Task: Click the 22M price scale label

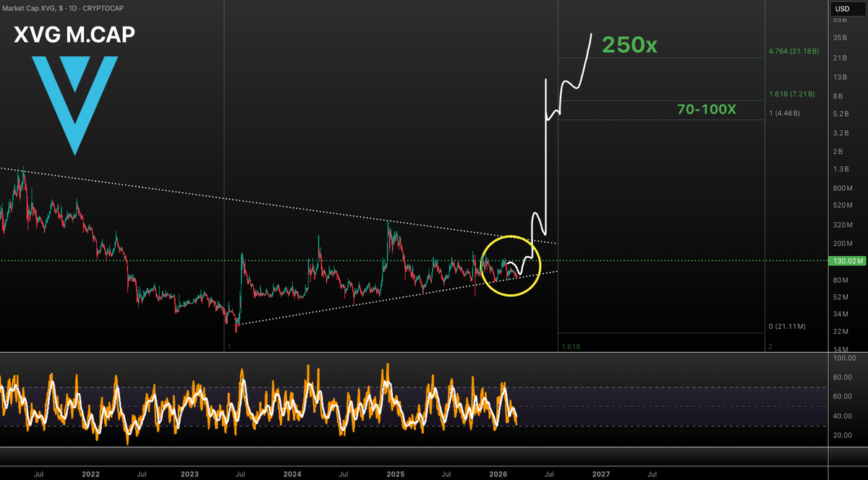Action: tap(841, 332)
